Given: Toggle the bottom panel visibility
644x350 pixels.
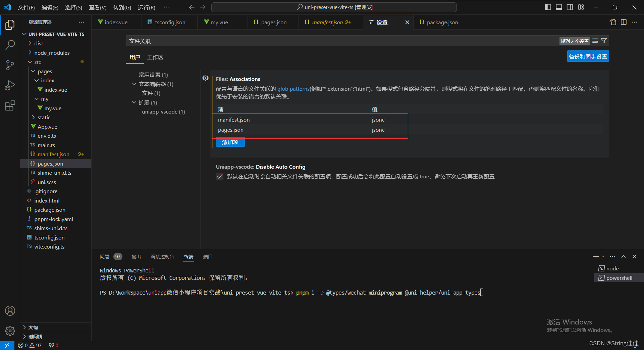Looking at the screenshot, I should point(558,7).
